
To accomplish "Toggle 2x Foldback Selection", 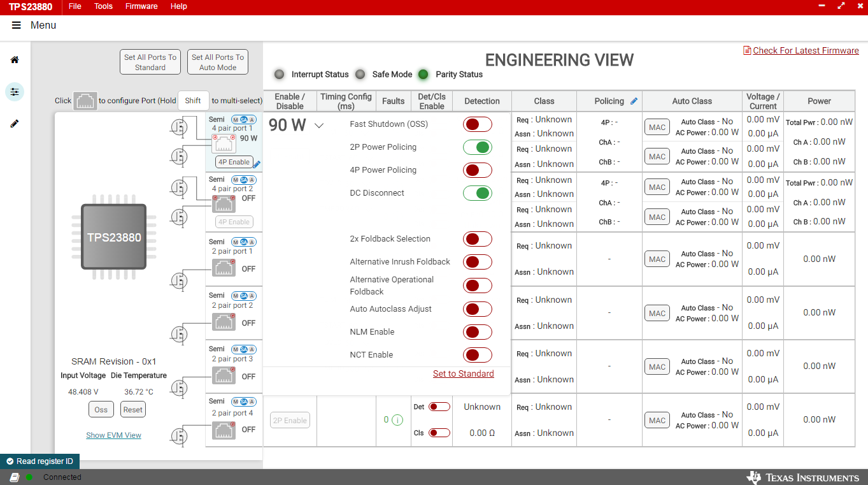I will tap(478, 239).
